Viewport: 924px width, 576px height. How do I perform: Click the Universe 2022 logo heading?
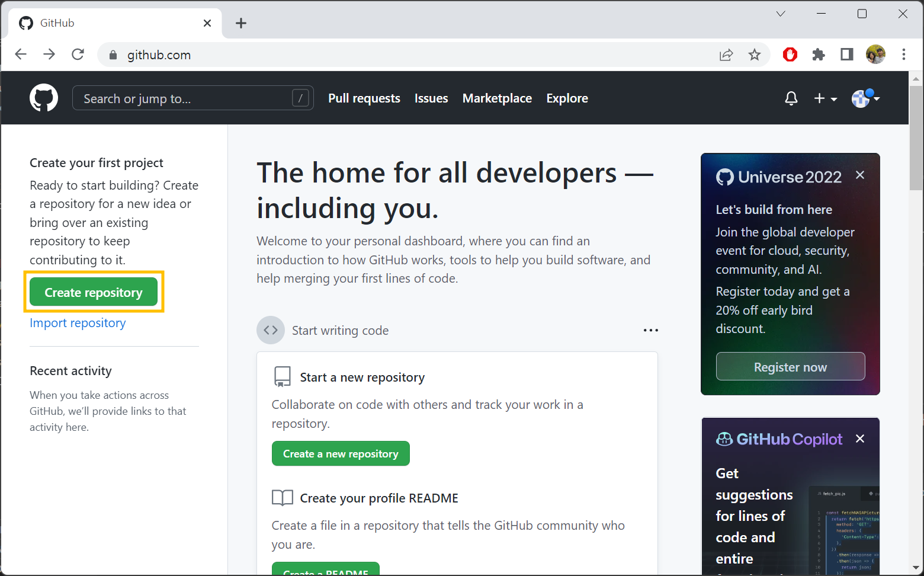(779, 177)
